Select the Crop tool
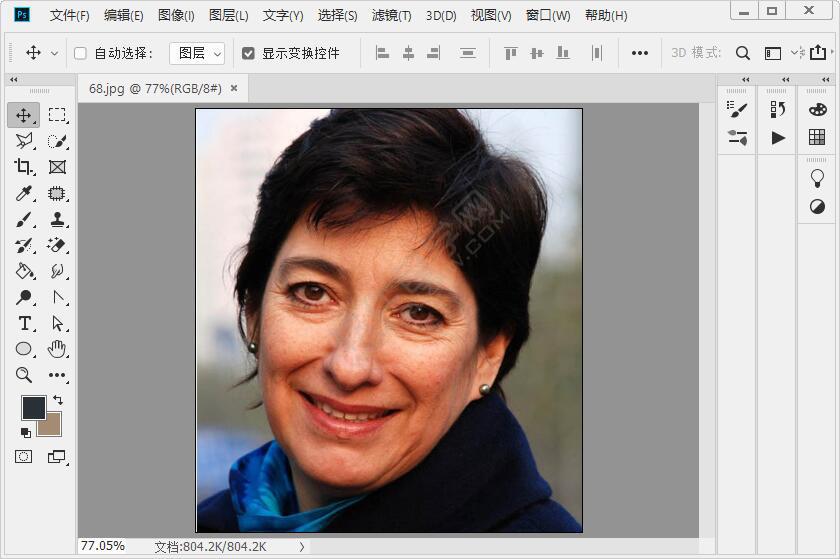The height and width of the screenshot is (559, 840). [x=24, y=167]
